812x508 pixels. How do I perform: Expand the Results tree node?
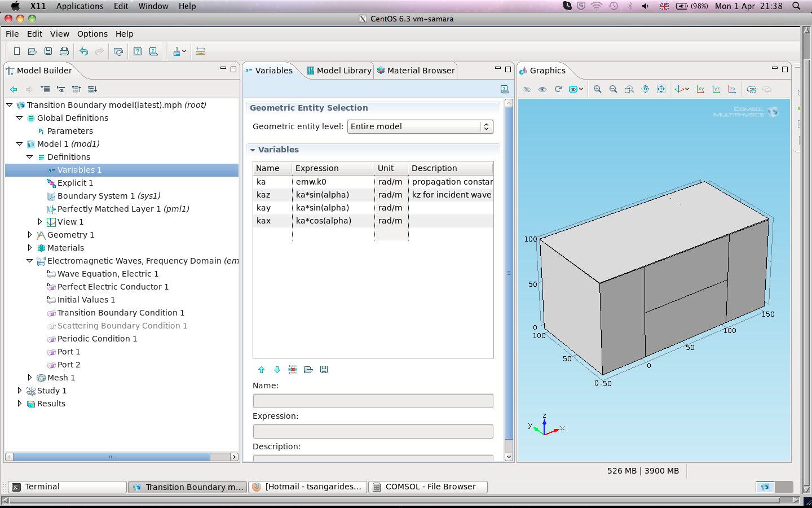(x=20, y=404)
